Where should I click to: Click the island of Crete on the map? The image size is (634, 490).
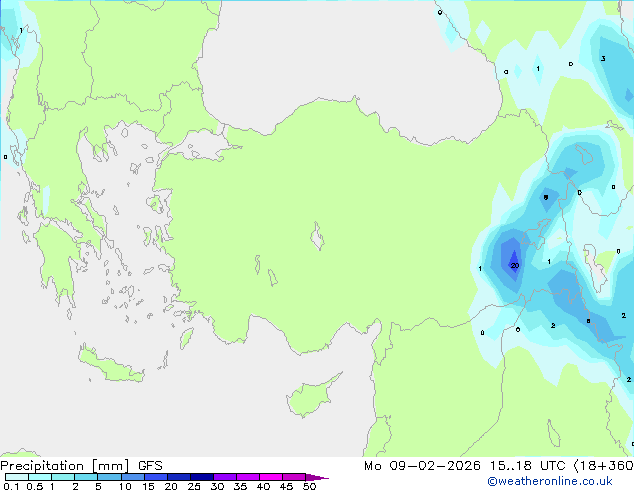(x=110, y=364)
